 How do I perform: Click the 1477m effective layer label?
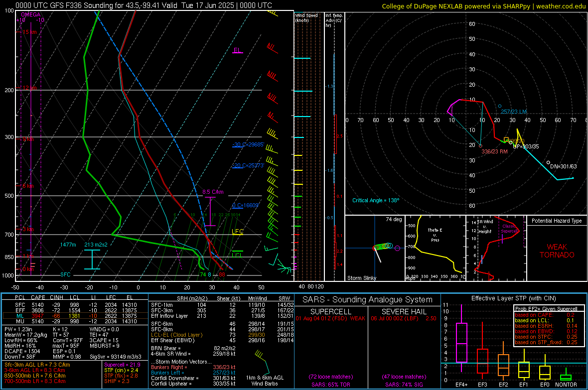[x=68, y=245]
